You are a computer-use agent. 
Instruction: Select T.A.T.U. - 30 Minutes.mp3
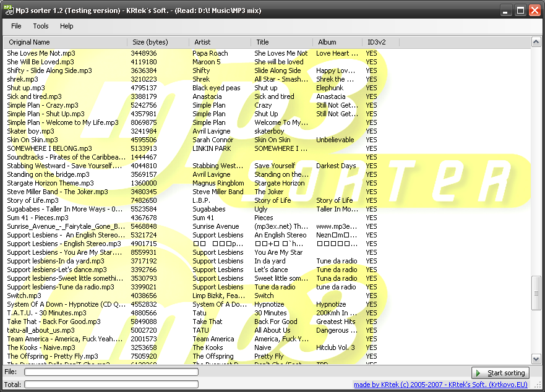tap(46, 313)
